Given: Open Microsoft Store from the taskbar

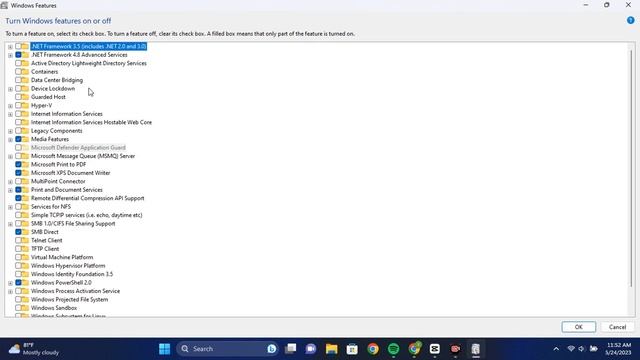Looking at the screenshot, I should (352, 349).
